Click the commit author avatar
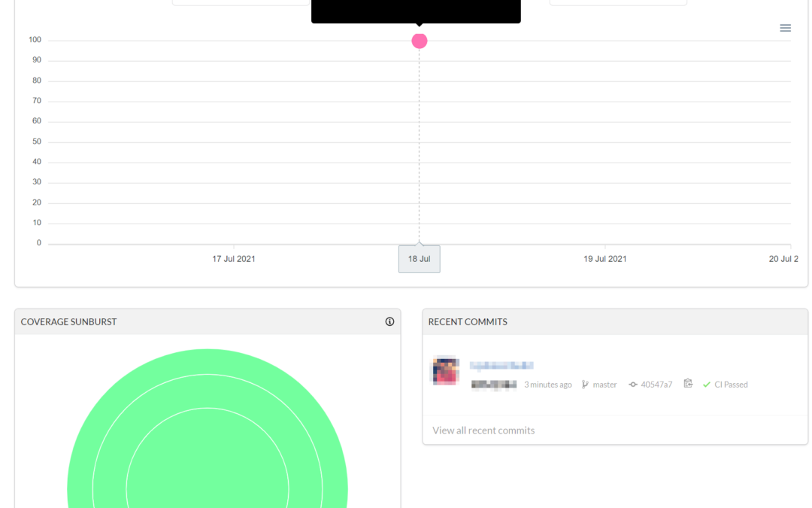Screen dimensions: 812x508 tap(444, 371)
